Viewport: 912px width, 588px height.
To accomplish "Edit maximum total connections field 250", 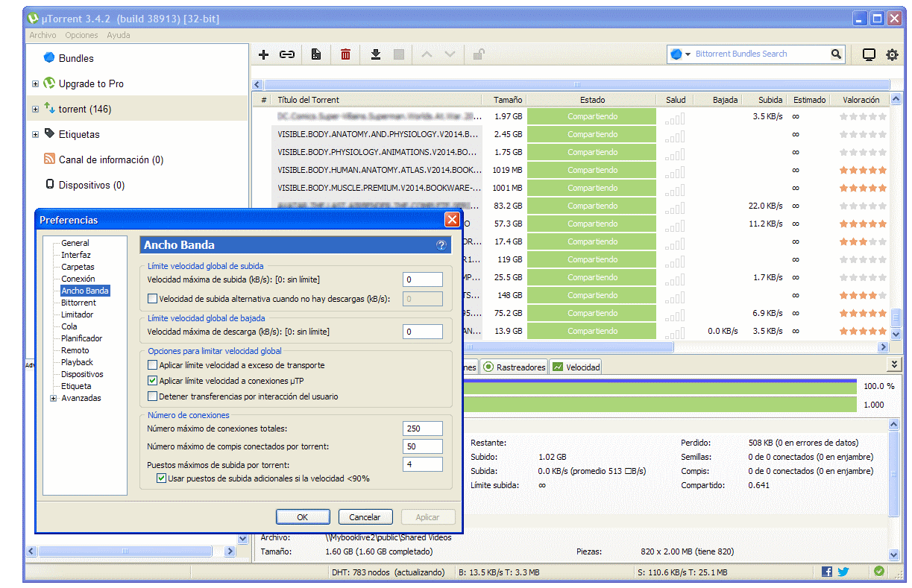I will pyautogui.click(x=423, y=429).
